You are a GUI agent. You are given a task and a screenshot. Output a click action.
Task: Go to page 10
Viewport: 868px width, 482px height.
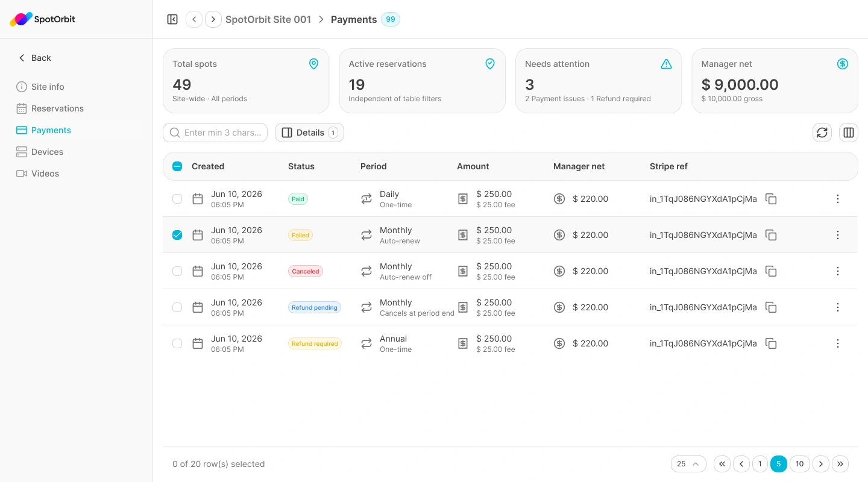(799, 464)
